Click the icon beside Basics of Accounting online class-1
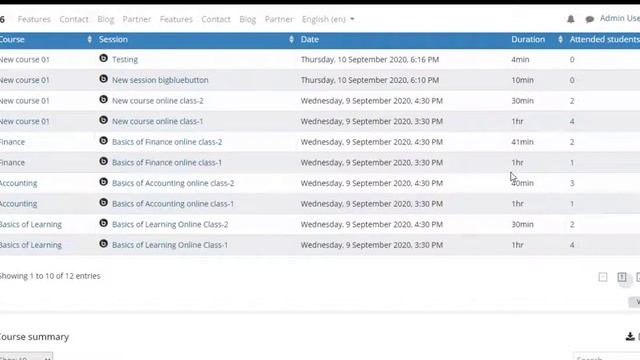 [104, 202]
